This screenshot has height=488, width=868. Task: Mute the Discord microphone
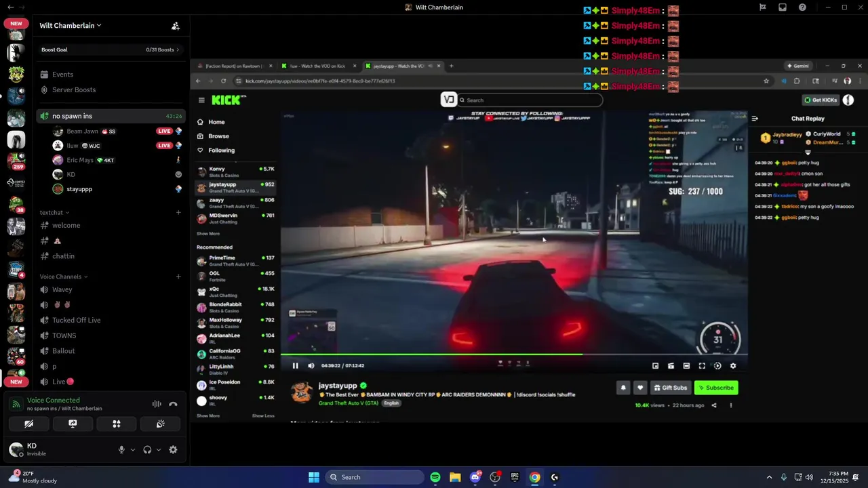[121, 449]
